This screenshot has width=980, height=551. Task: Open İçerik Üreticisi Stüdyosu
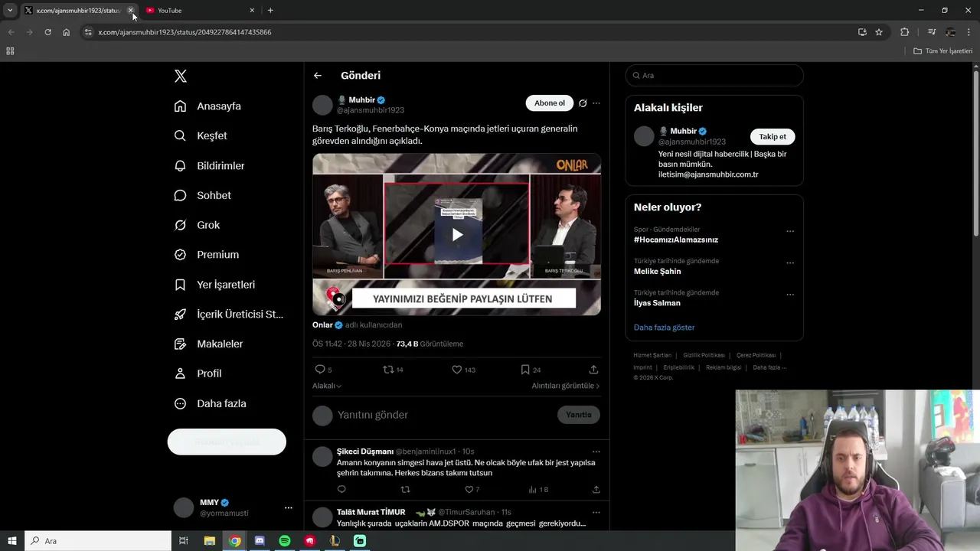tap(229, 315)
